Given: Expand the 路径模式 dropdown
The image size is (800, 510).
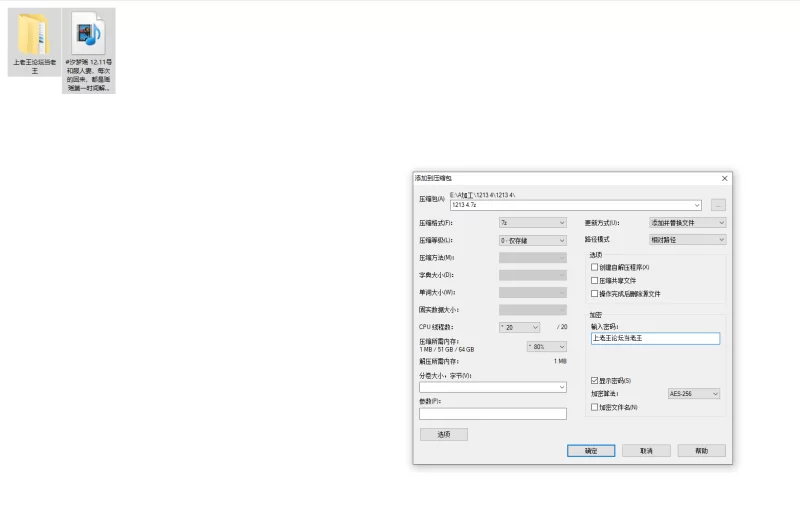Looking at the screenshot, I should (x=687, y=240).
